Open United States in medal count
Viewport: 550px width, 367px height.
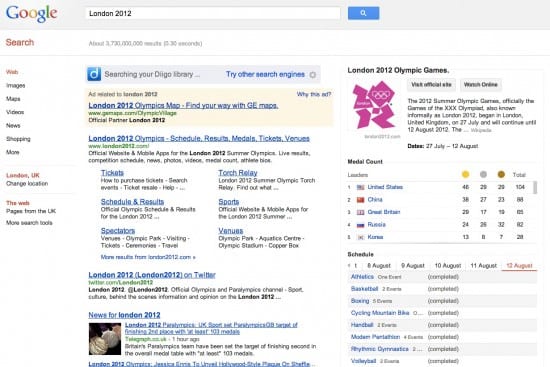pyautogui.click(x=385, y=187)
